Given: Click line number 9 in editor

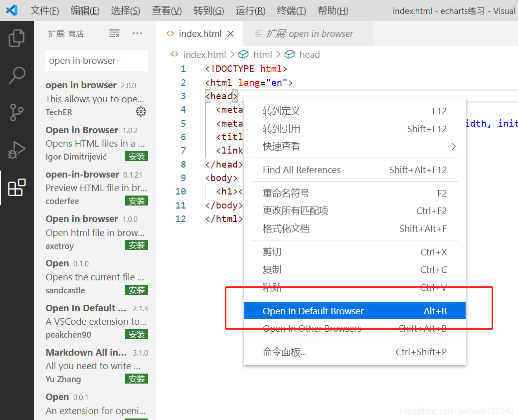Looking at the screenshot, I should [x=183, y=178].
